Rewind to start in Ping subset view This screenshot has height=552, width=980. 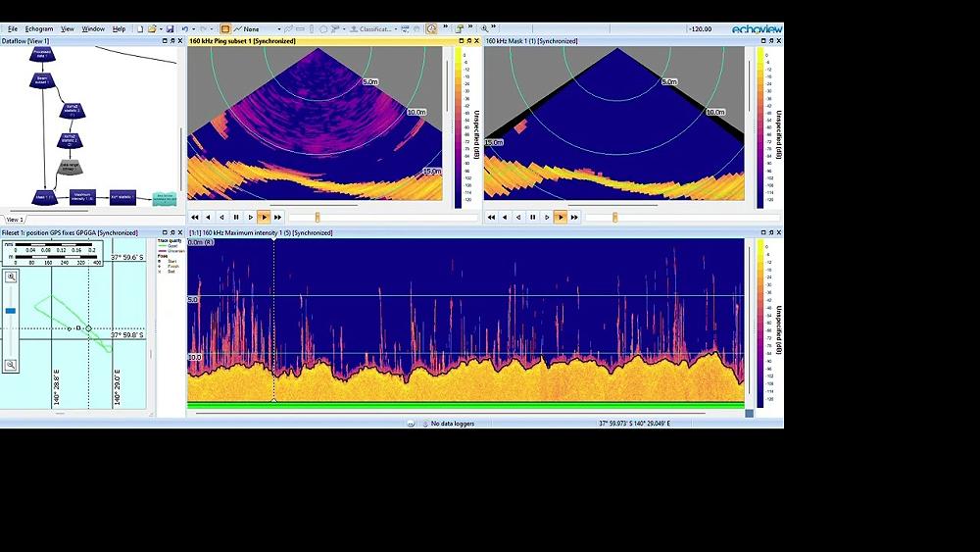[x=195, y=217]
